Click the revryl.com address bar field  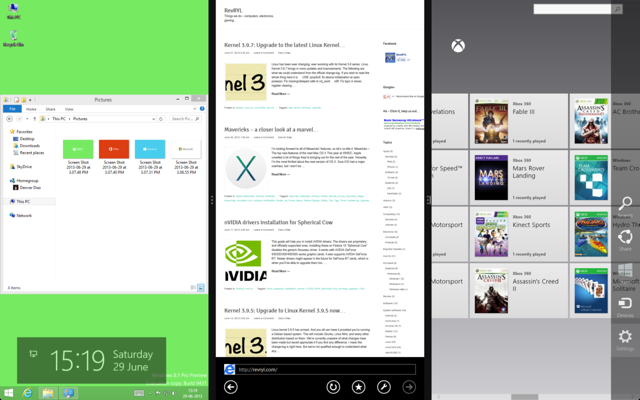pos(327,369)
